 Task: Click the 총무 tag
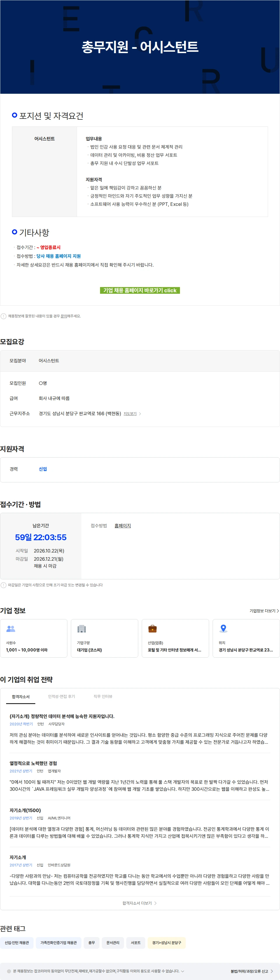[92, 942]
